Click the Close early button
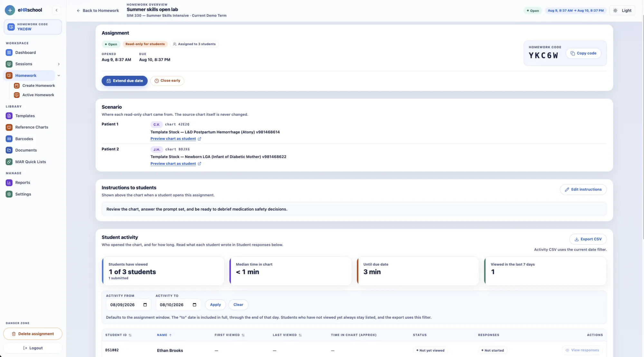 [x=167, y=81]
